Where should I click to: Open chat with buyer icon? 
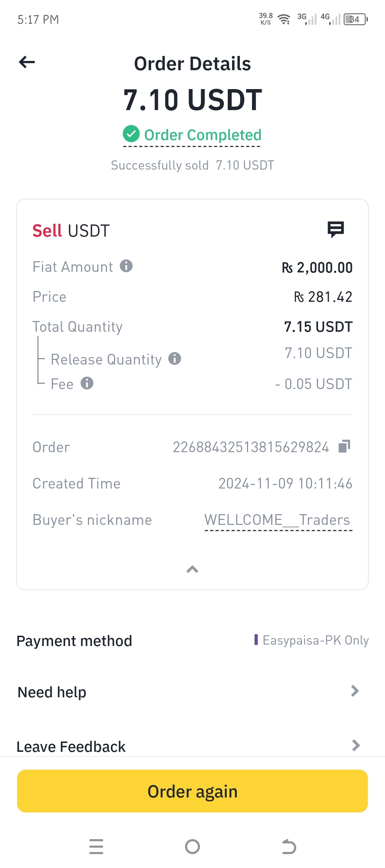[335, 229]
